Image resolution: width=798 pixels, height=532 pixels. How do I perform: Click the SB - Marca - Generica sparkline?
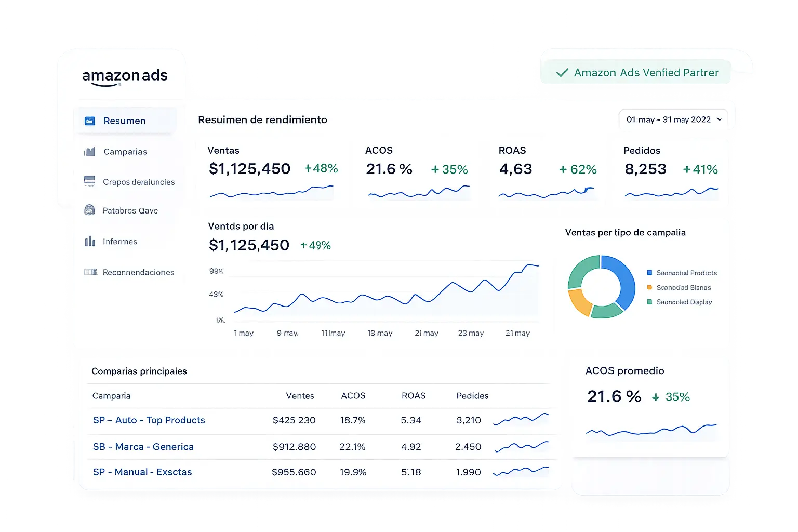tap(522, 446)
